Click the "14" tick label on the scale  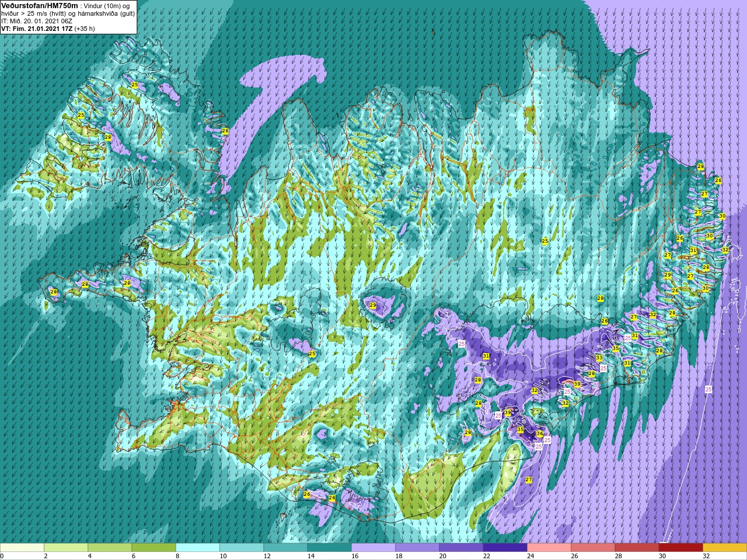[x=311, y=556]
